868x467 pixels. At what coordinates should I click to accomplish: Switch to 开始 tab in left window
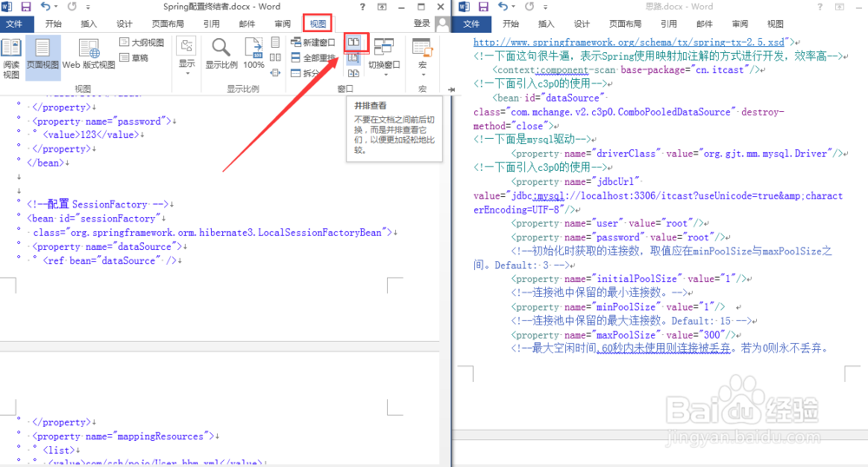coord(54,23)
